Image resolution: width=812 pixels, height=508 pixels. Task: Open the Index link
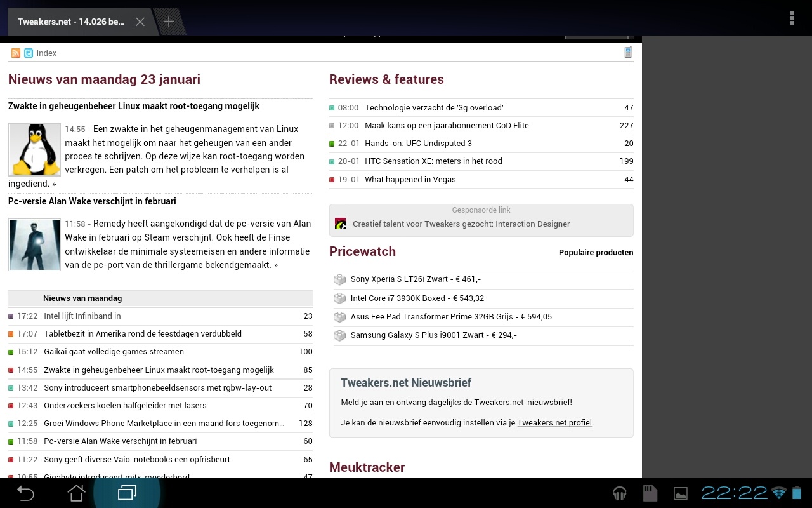[46, 53]
